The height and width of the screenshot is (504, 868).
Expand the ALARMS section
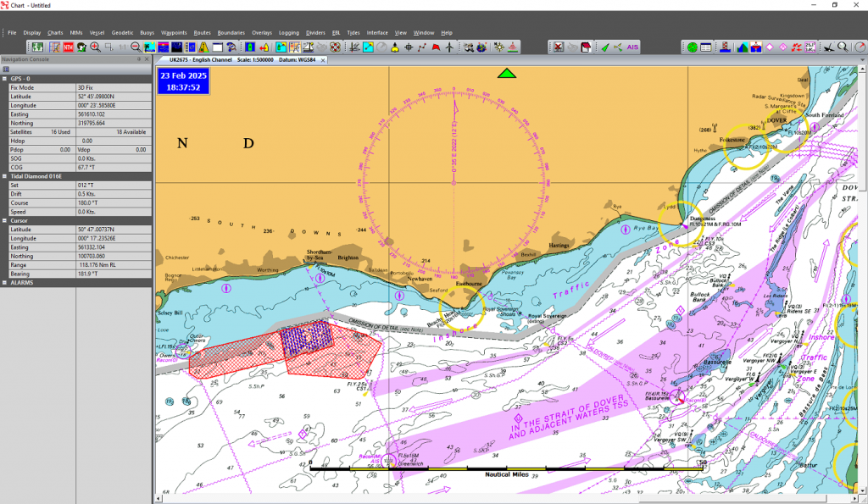5,282
